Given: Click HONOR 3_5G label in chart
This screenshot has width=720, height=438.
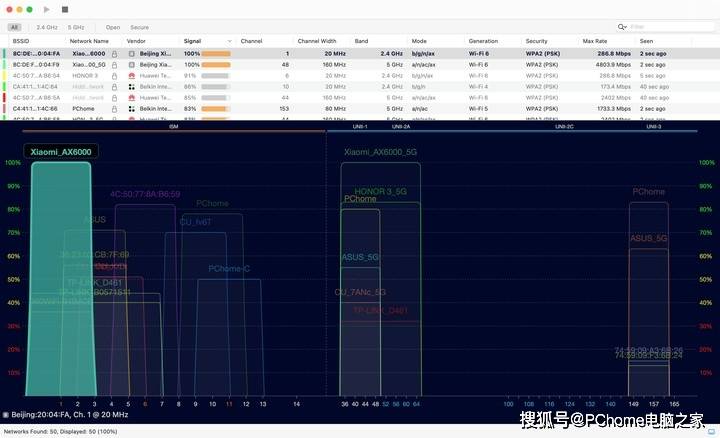Looking at the screenshot, I should point(381,191).
